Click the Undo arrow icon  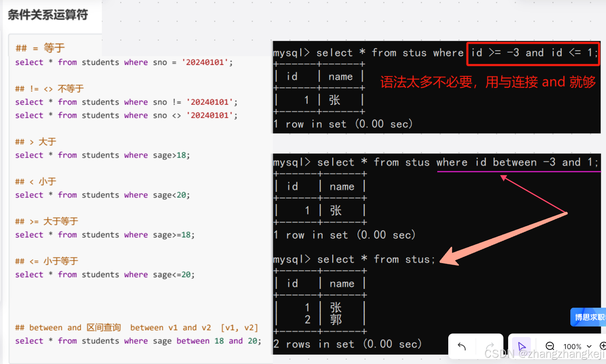461,346
